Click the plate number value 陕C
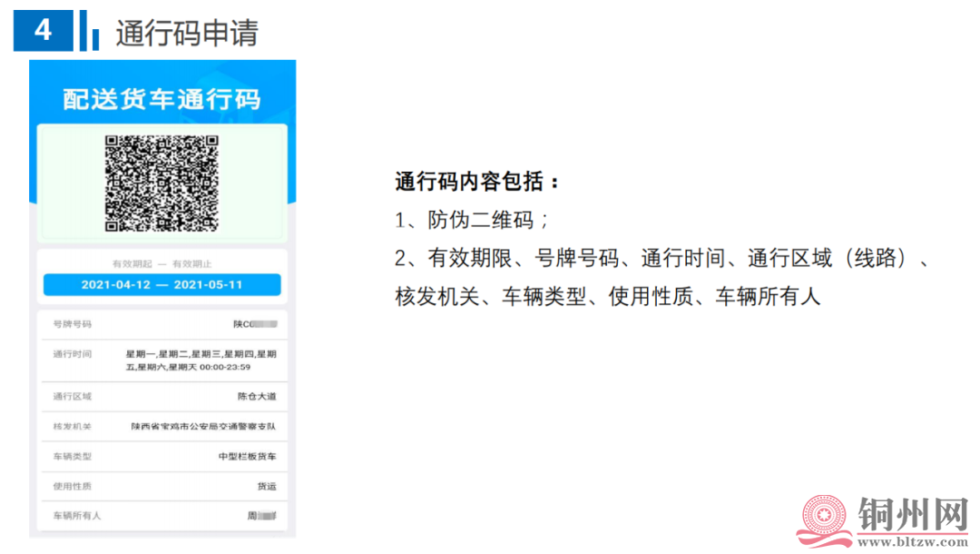This screenshot has height=554, width=980. [x=255, y=324]
